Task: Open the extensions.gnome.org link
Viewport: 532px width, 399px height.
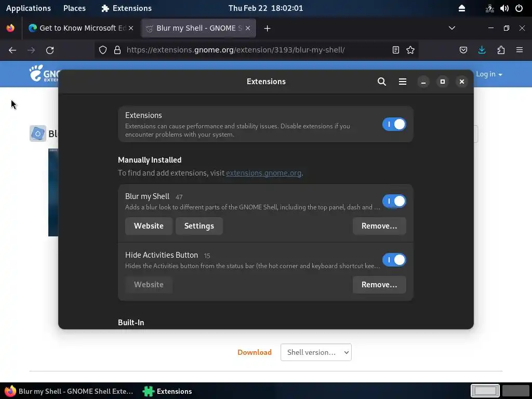Action: (x=263, y=173)
